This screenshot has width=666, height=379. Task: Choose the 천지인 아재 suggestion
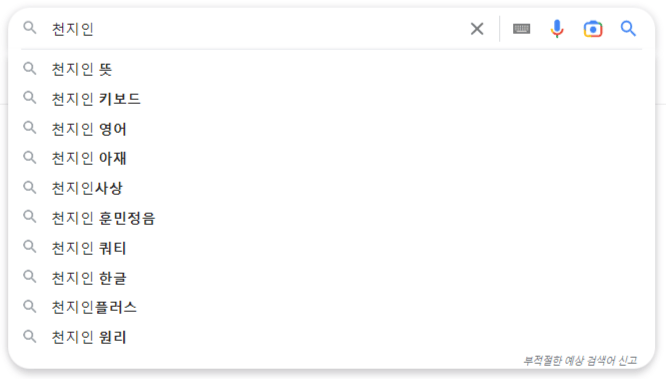(331, 158)
